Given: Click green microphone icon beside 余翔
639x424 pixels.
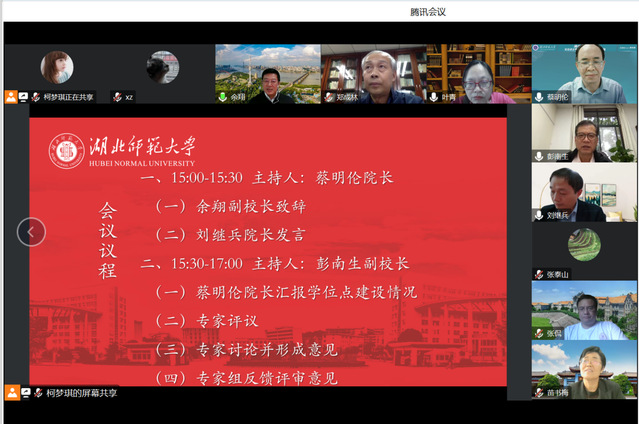Looking at the screenshot, I should coord(222,97).
